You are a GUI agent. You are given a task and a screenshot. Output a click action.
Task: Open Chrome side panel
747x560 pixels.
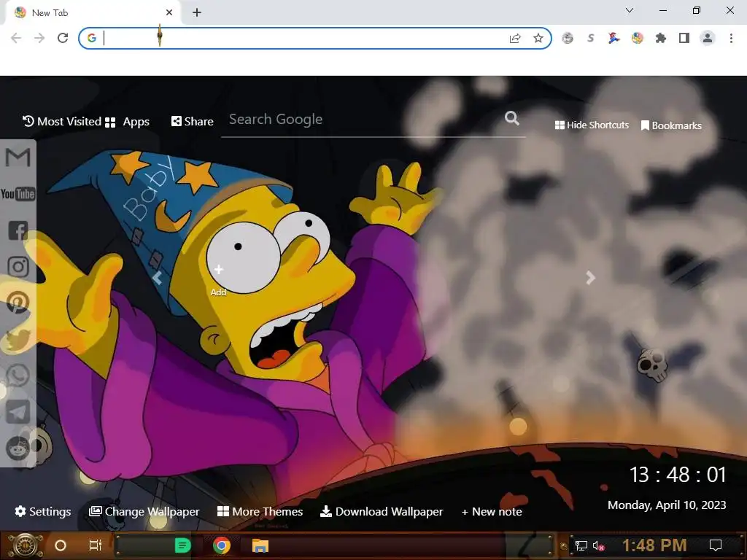684,38
